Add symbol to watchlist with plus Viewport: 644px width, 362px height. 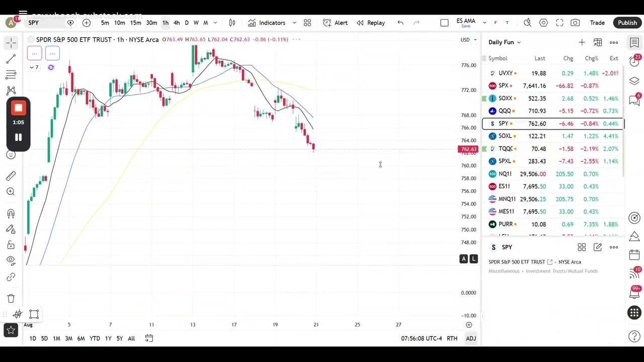pos(582,43)
